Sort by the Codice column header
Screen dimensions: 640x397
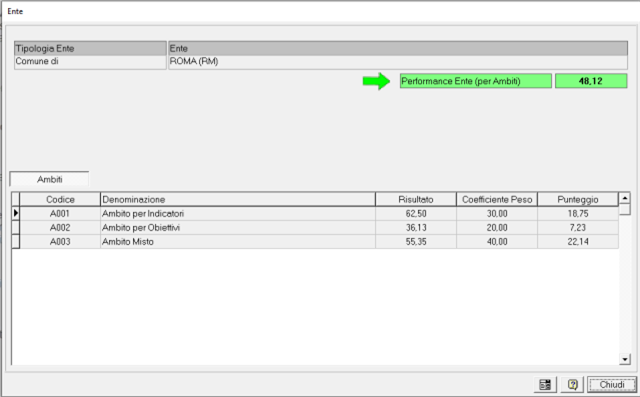pyautogui.click(x=60, y=200)
